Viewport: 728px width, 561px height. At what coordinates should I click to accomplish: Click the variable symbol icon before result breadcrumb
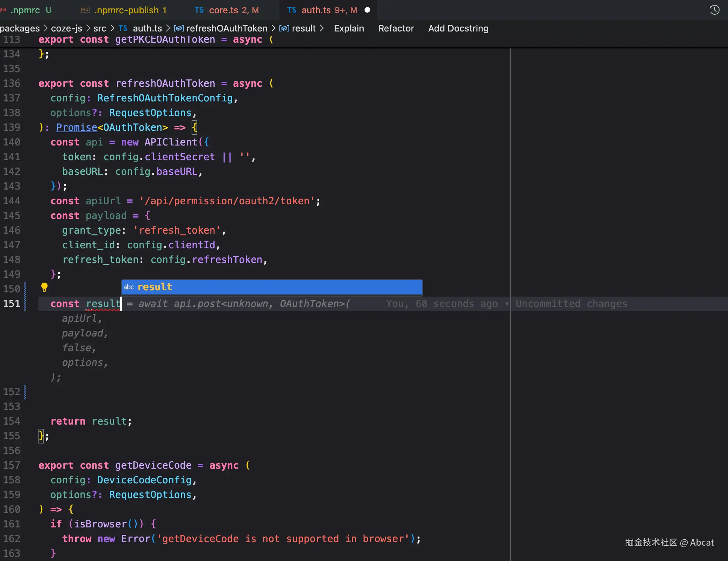coord(284,28)
